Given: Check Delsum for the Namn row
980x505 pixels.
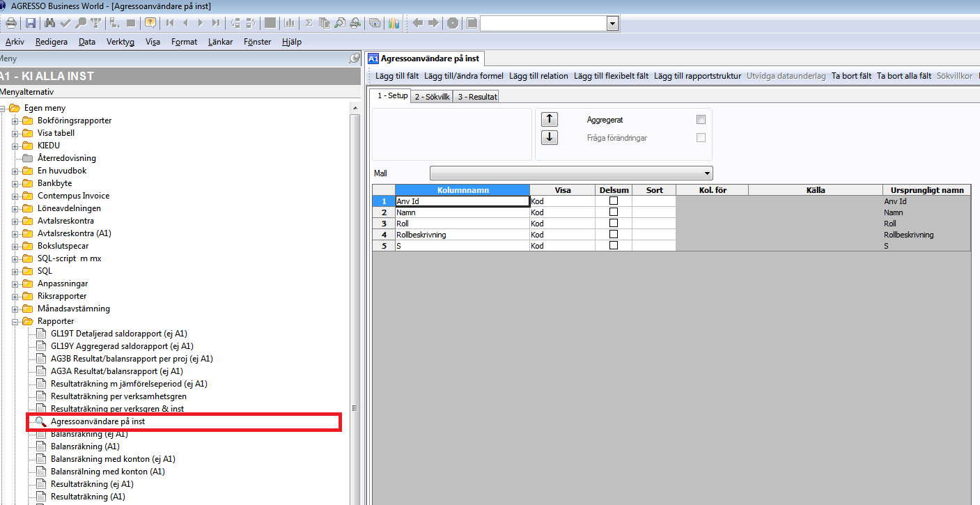Looking at the screenshot, I should [x=614, y=212].
